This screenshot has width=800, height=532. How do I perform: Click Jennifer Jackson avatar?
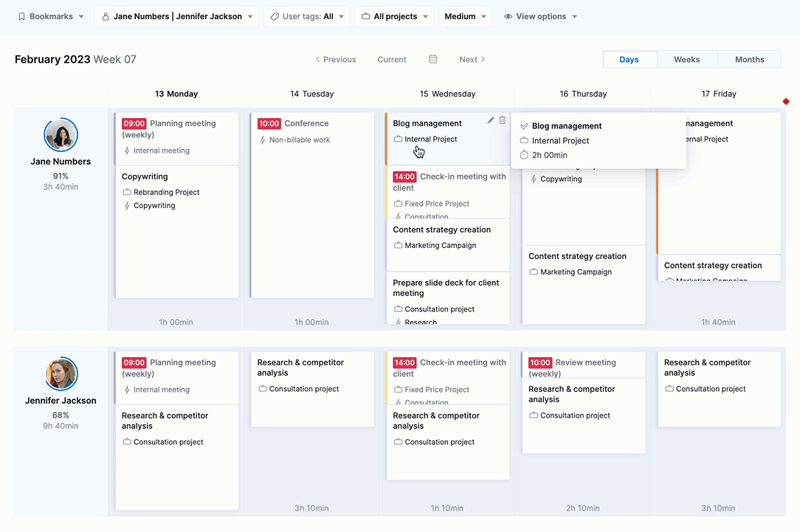61,373
